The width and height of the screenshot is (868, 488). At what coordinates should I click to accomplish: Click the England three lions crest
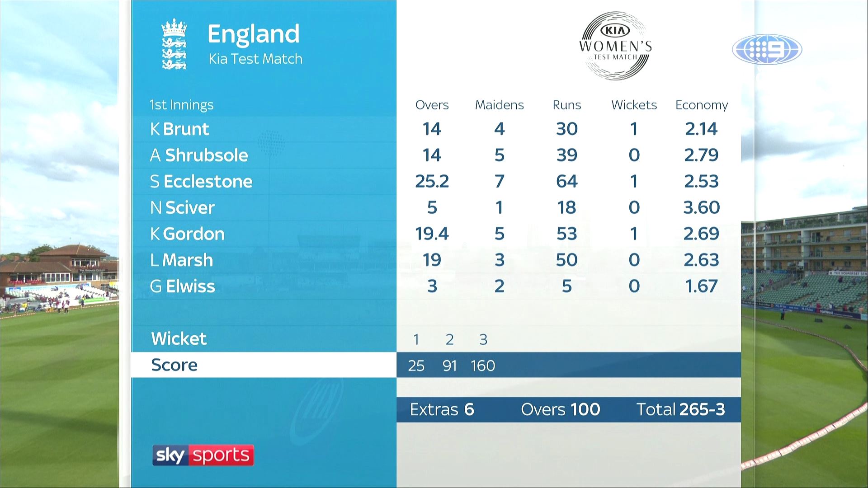pos(174,44)
